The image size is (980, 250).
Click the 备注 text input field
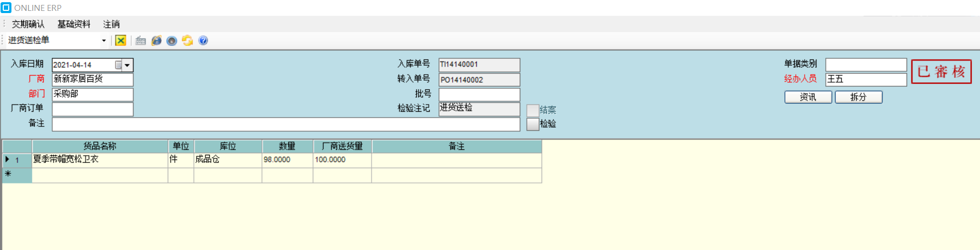click(x=286, y=124)
